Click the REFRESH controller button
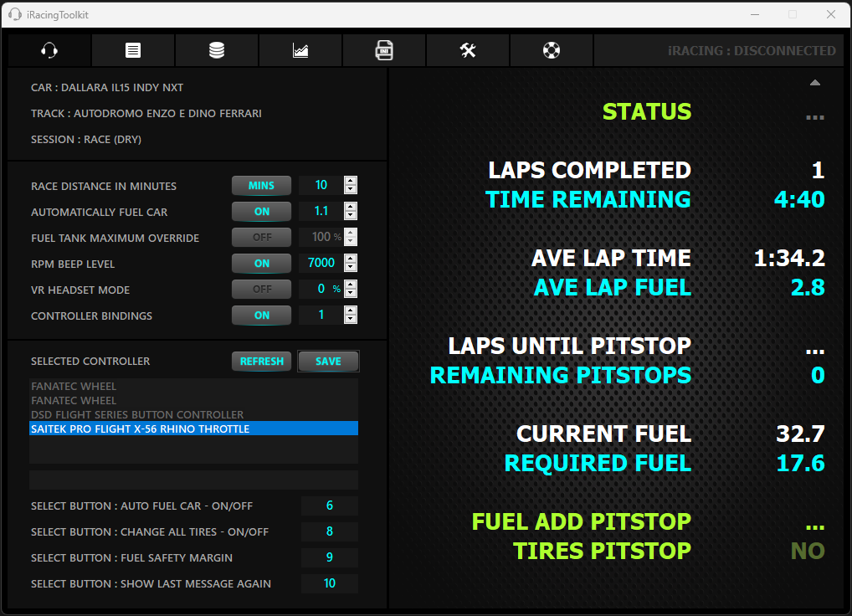852x616 pixels. point(261,362)
